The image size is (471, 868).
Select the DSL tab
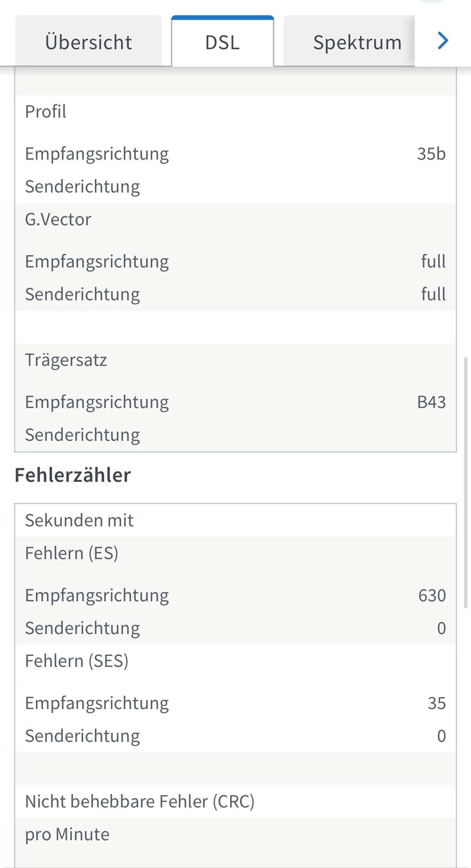(x=222, y=42)
